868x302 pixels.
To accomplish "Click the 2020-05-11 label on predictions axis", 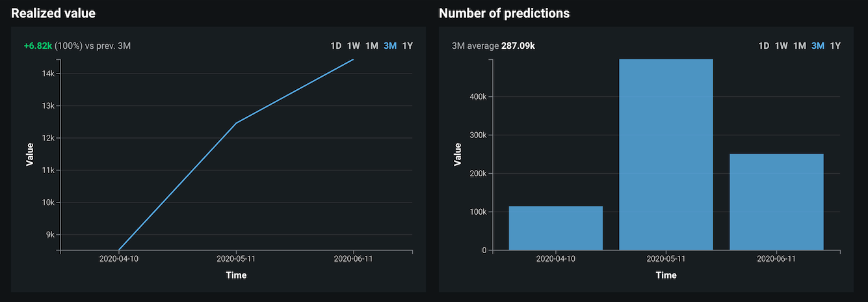I will tap(666, 258).
